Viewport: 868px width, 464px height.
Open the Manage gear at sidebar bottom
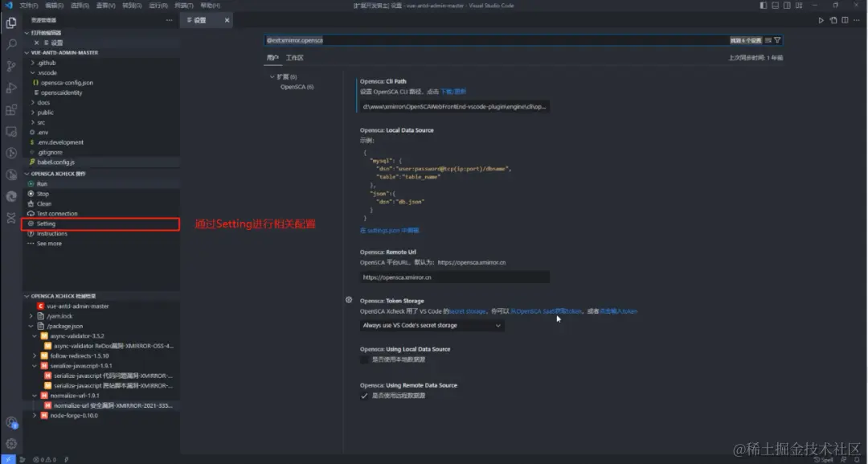11,444
